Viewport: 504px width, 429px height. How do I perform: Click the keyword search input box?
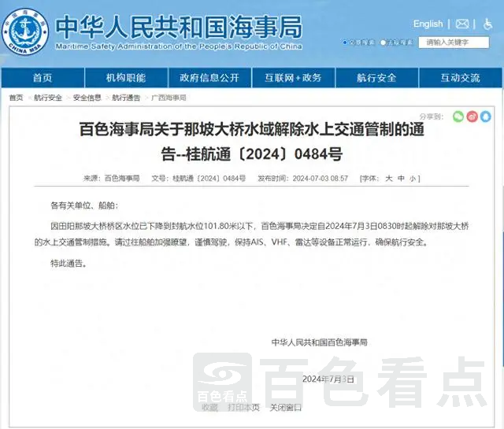click(454, 43)
